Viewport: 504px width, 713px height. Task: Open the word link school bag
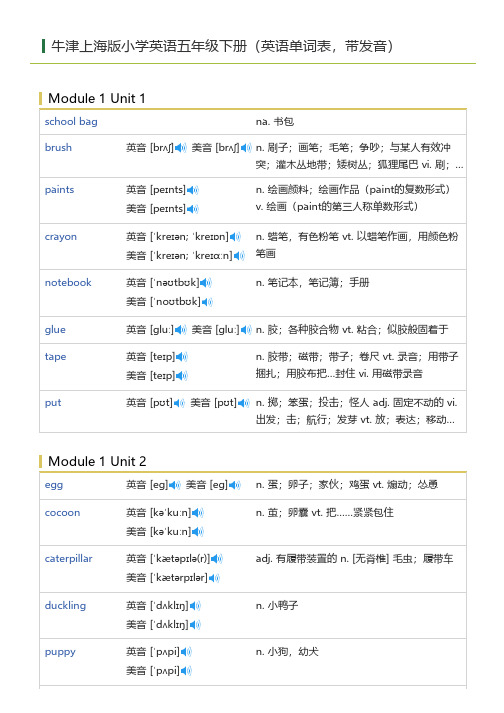pos(71,121)
